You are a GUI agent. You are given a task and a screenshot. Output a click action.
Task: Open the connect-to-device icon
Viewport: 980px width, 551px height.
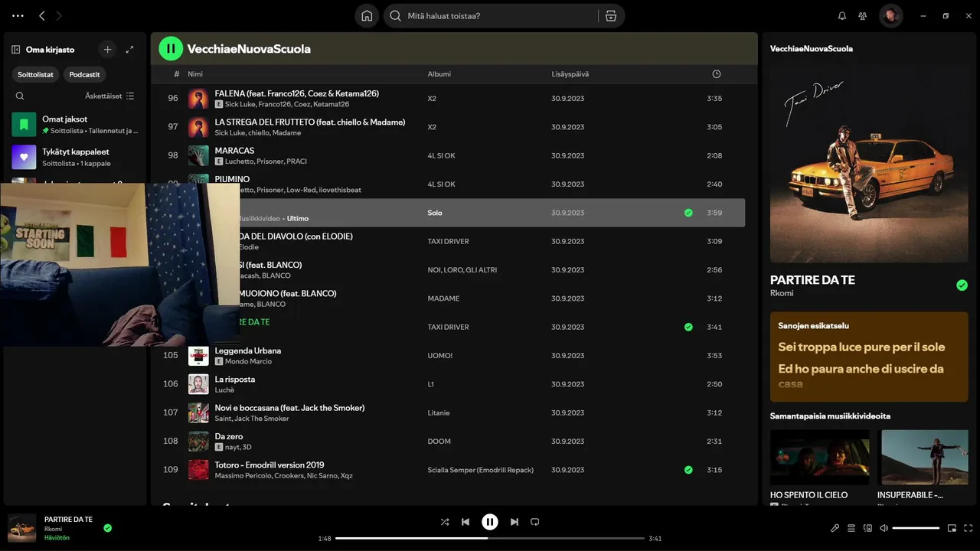coord(867,528)
